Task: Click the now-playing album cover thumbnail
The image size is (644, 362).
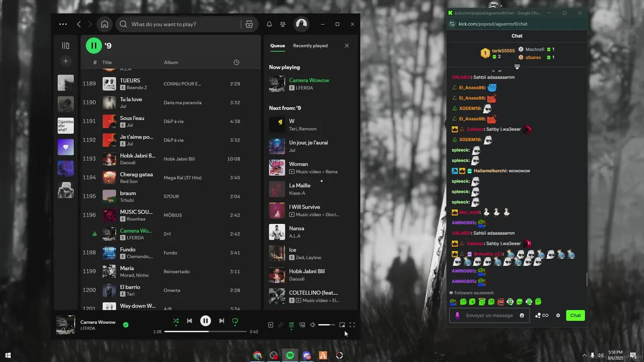Action: 65,325
